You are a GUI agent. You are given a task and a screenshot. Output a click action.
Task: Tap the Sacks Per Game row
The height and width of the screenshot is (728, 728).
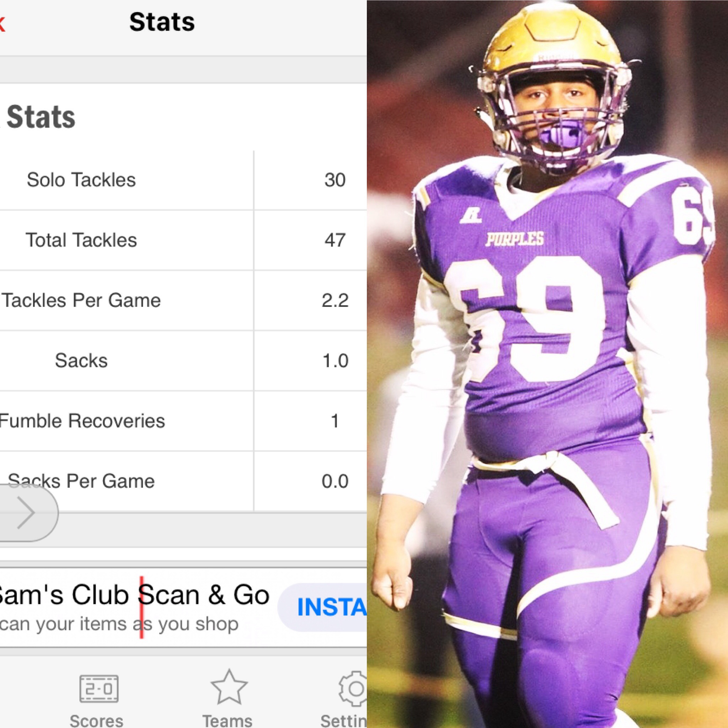click(x=183, y=481)
